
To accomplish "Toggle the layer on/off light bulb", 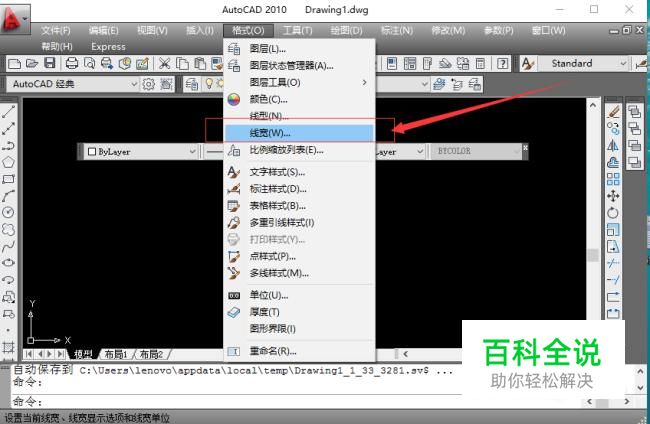I will pyautogui.click(x=209, y=84).
